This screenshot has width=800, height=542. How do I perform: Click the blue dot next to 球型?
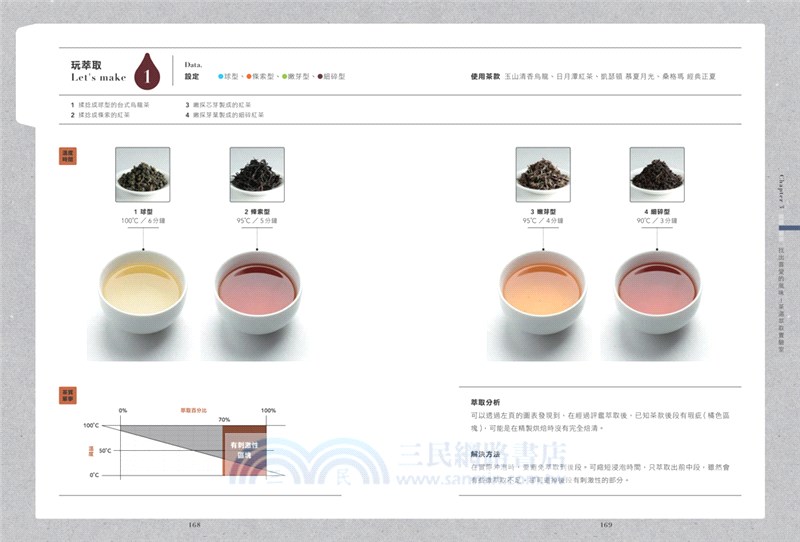221,77
